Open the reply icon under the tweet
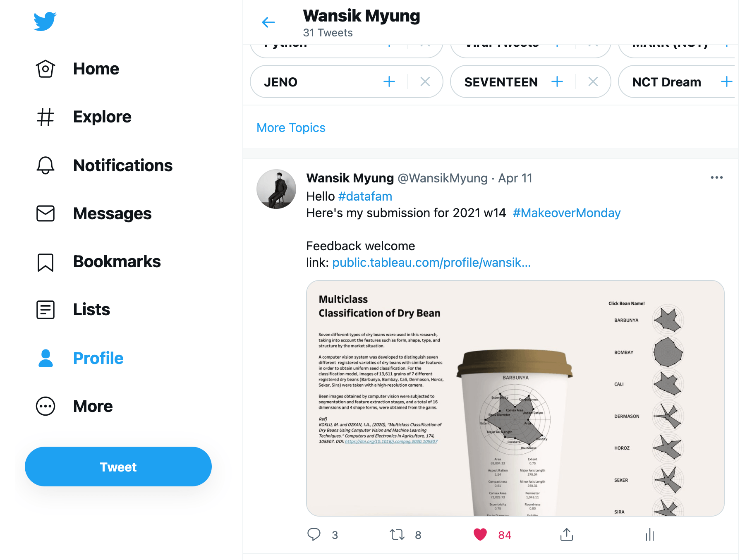The width and height of the screenshot is (752, 560). tap(314, 534)
